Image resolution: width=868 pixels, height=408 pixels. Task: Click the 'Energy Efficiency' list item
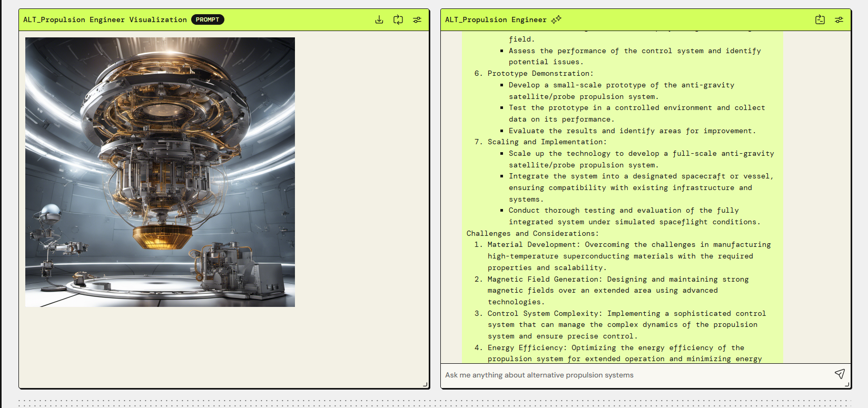(625, 353)
